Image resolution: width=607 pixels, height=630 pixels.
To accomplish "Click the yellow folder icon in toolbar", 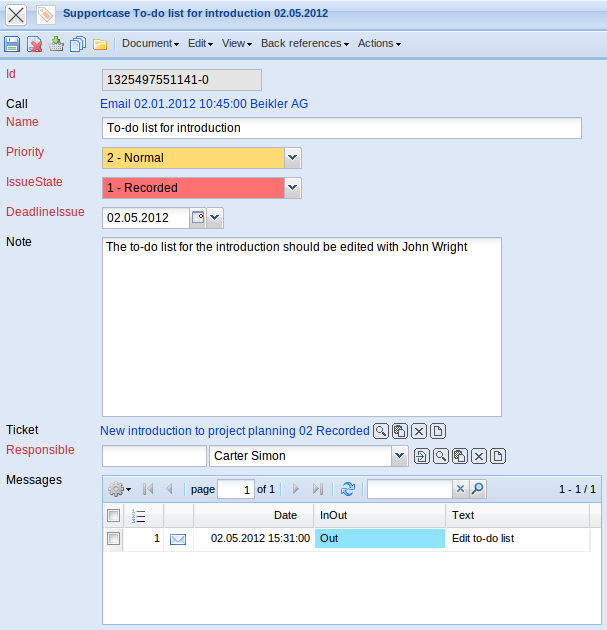I will click(100, 44).
